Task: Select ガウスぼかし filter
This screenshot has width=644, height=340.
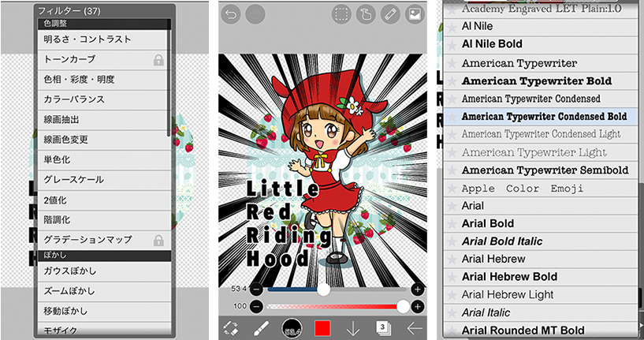Action: [104, 271]
